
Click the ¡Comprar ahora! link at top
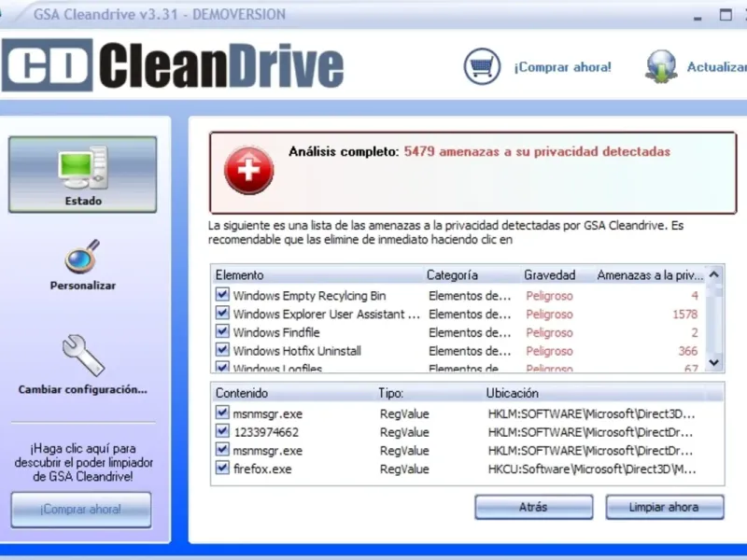coord(562,67)
